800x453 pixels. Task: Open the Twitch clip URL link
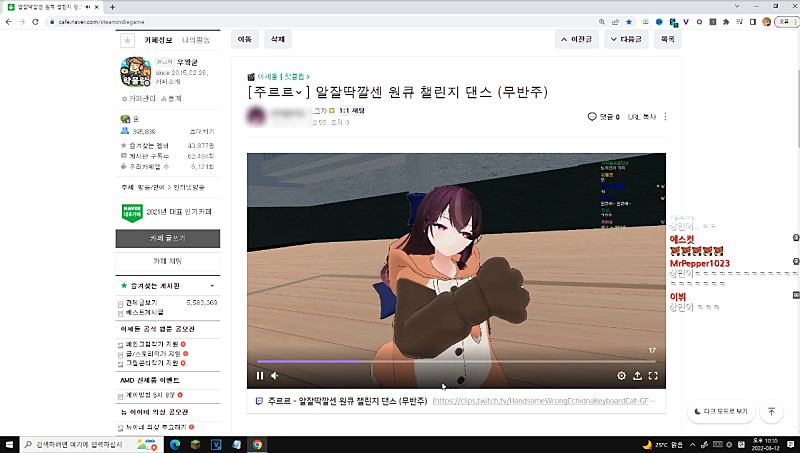(543, 401)
